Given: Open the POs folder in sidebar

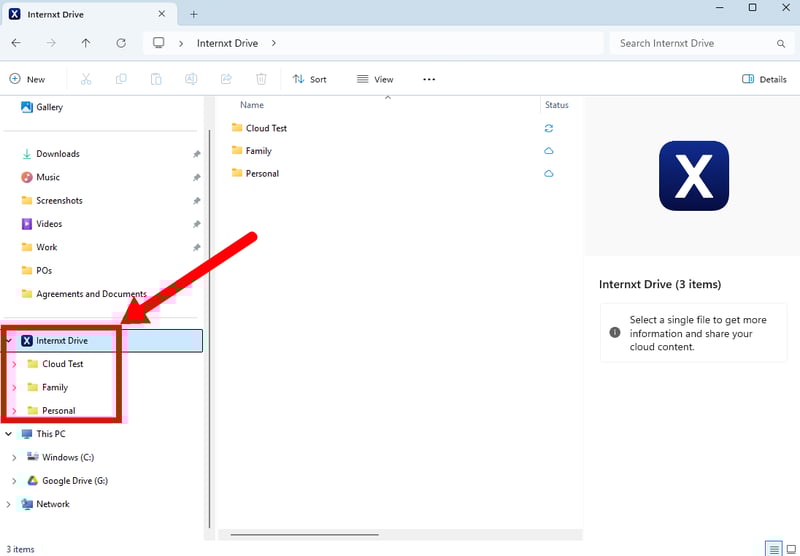Looking at the screenshot, I should pyautogui.click(x=36, y=270).
